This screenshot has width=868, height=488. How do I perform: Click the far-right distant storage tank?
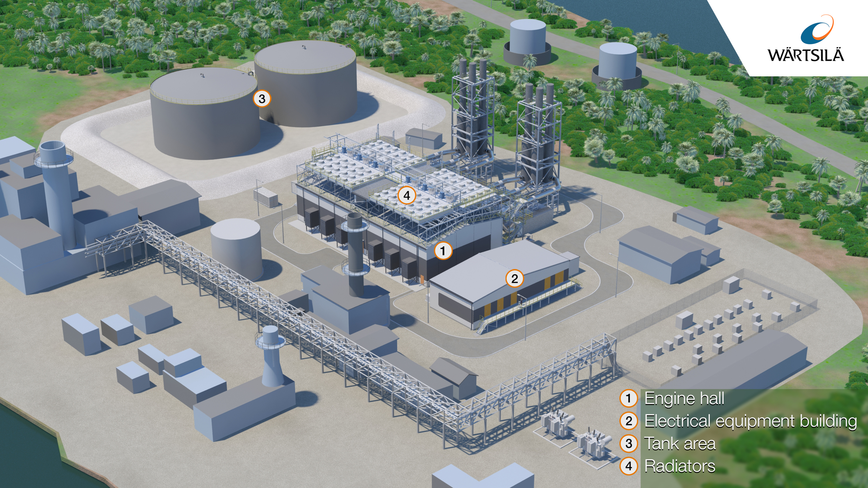pos(618,62)
